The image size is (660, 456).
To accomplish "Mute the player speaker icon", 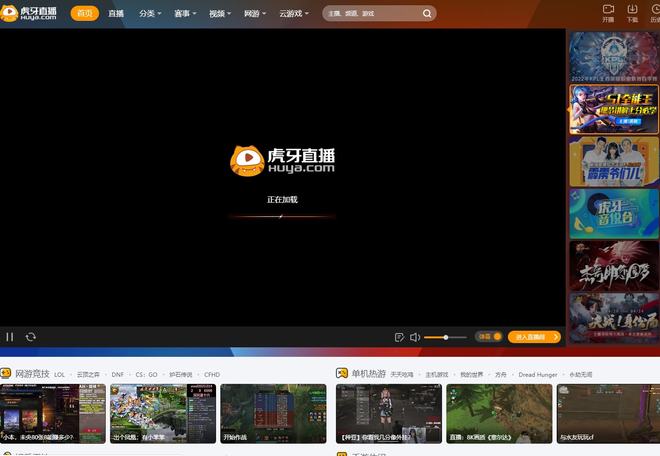I will click(x=415, y=337).
